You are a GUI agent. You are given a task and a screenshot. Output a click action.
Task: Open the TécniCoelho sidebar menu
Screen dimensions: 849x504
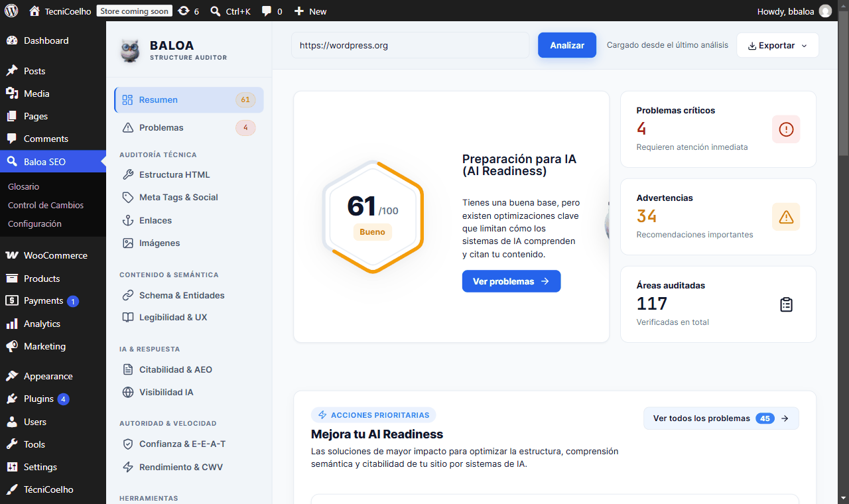click(53, 489)
